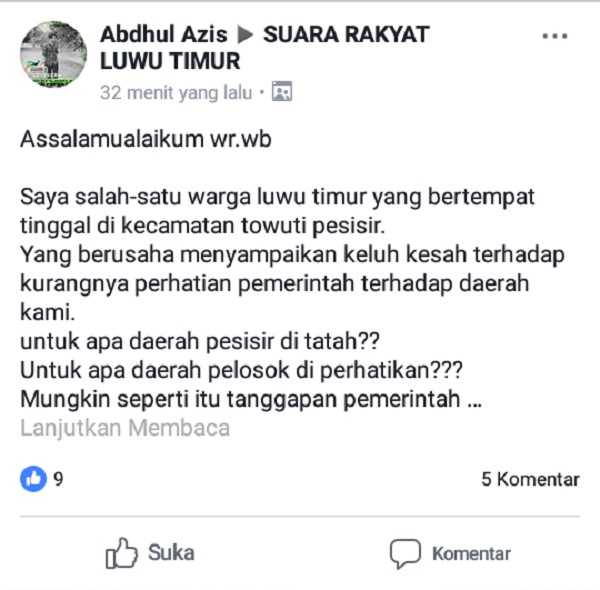This screenshot has width=600, height=590.
Task: View the 5 Komentar count
Action: tap(530, 479)
